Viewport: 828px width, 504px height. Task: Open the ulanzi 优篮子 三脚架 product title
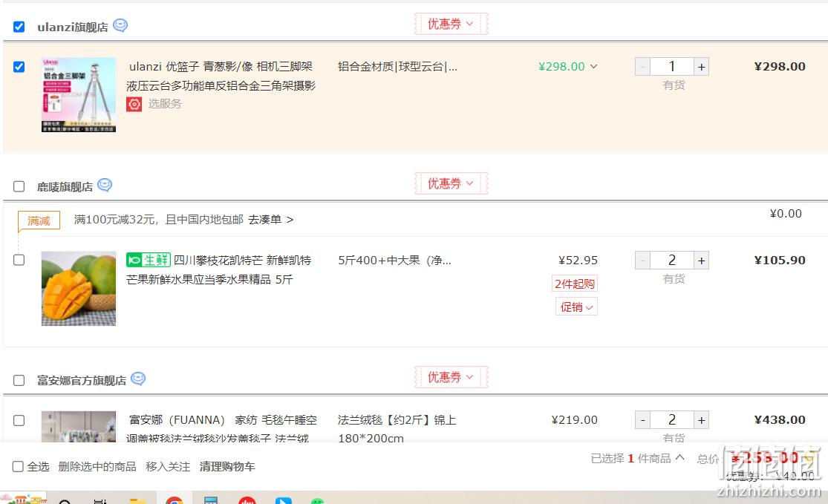221,76
